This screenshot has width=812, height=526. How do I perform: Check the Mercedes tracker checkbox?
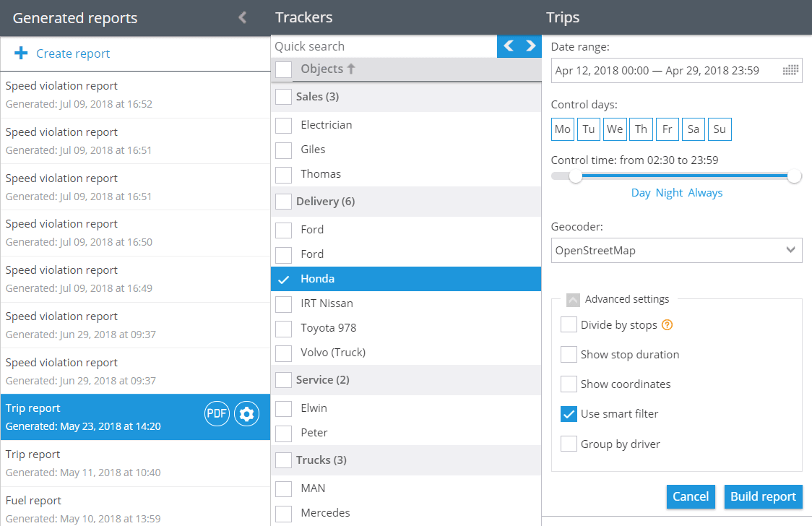[x=283, y=514]
